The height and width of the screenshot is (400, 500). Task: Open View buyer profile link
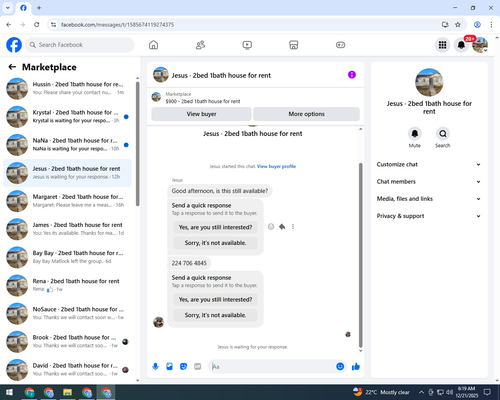(x=276, y=166)
